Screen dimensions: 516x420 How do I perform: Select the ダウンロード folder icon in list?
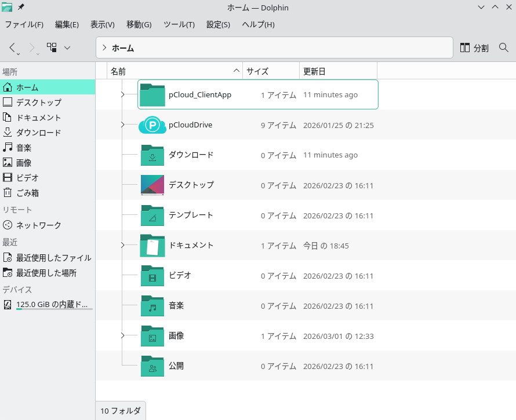152,155
